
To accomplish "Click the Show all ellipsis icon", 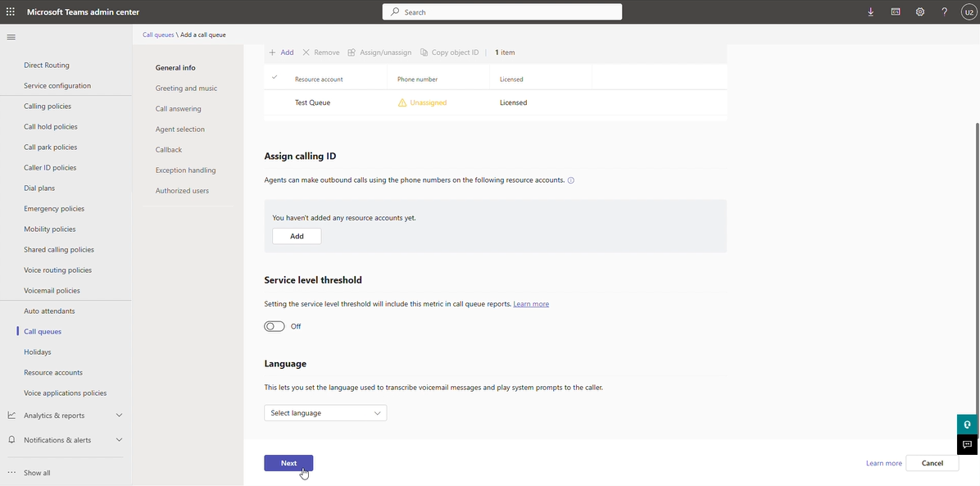I will 11,473.
